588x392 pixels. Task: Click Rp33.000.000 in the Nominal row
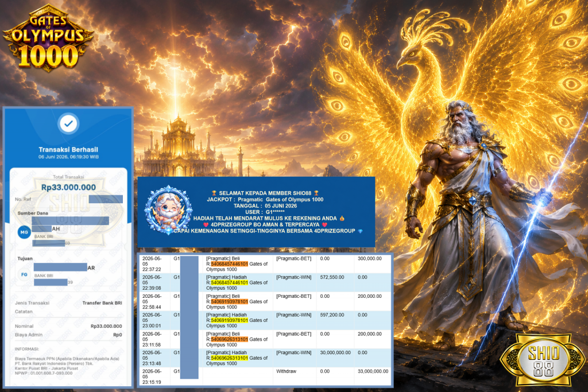point(106,326)
